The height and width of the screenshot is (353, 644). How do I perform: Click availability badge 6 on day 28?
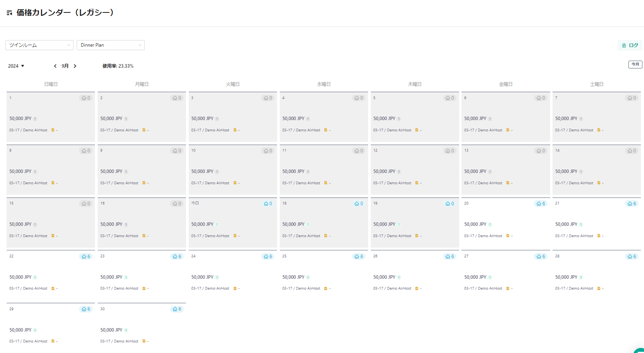point(632,257)
